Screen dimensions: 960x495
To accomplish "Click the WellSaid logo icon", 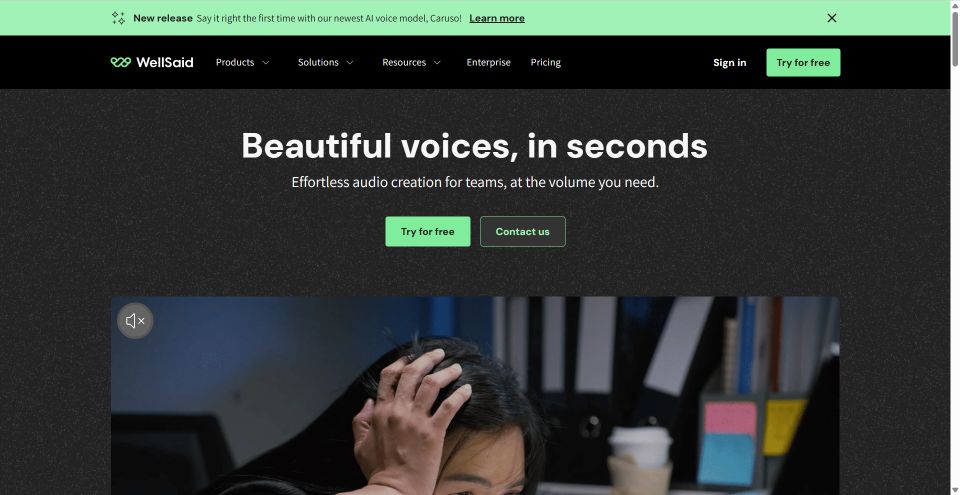I will 121,62.
